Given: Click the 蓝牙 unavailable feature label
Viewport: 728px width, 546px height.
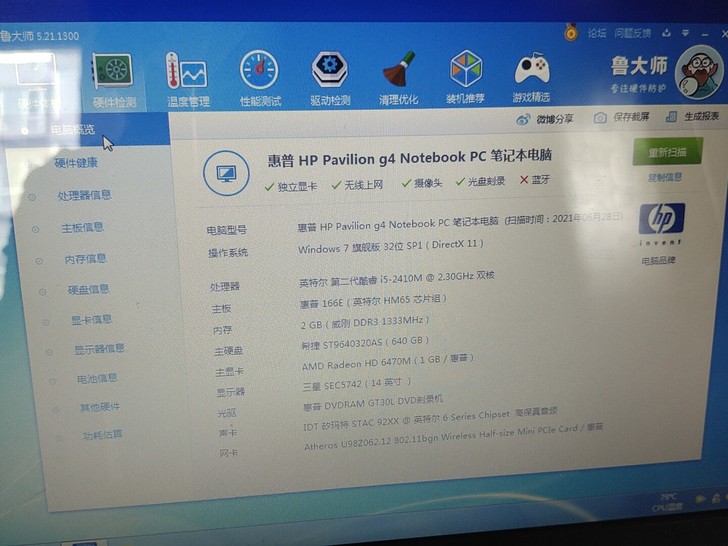Looking at the screenshot, I should pos(535,179).
